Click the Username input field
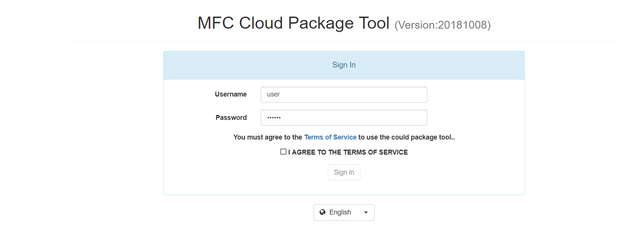This screenshot has height=233, width=644. pyautogui.click(x=344, y=95)
